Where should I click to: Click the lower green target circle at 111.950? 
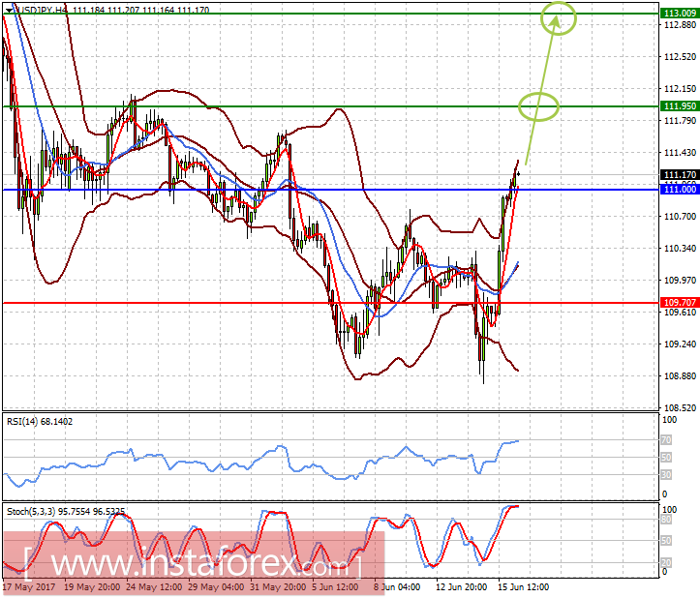[x=538, y=107]
